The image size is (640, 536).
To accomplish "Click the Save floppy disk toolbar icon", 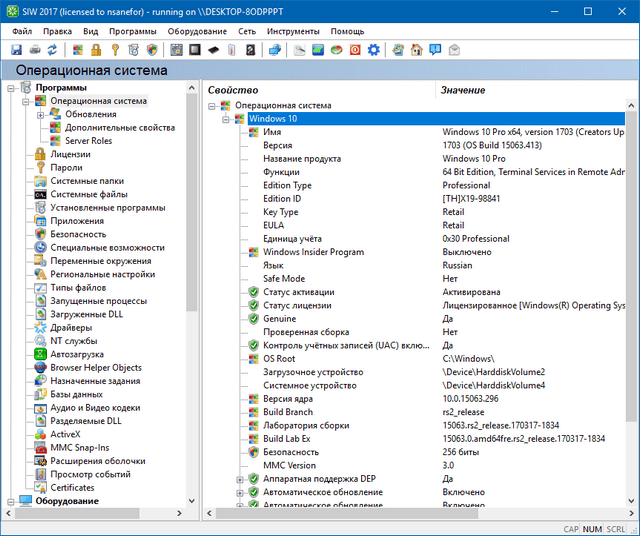I will point(16,49).
